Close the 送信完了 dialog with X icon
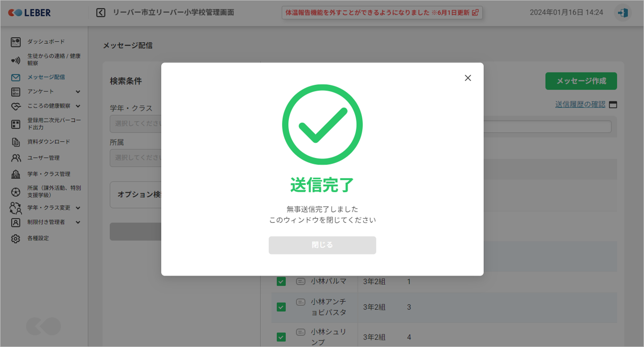 (x=468, y=78)
